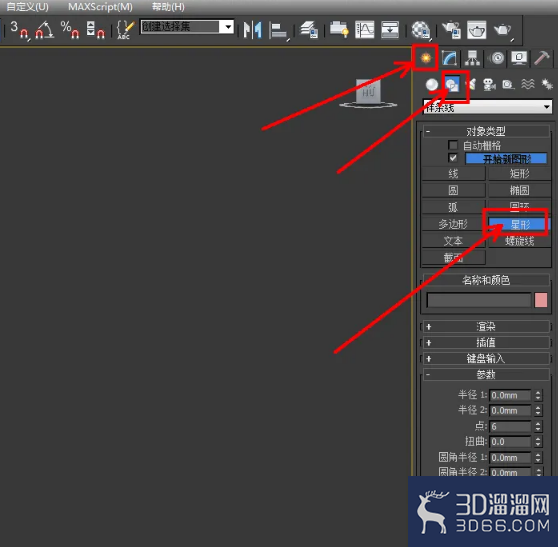Open Edit Named Selection Sets tool

pos(126,29)
